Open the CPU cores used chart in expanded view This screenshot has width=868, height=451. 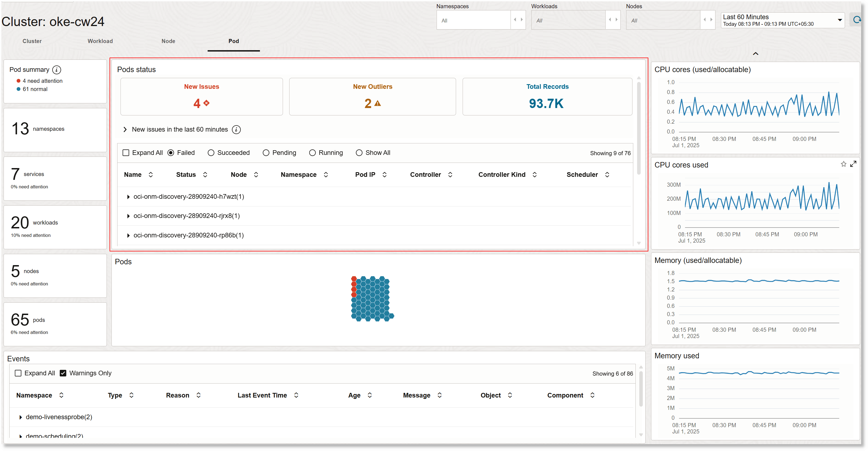click(853, 164)
